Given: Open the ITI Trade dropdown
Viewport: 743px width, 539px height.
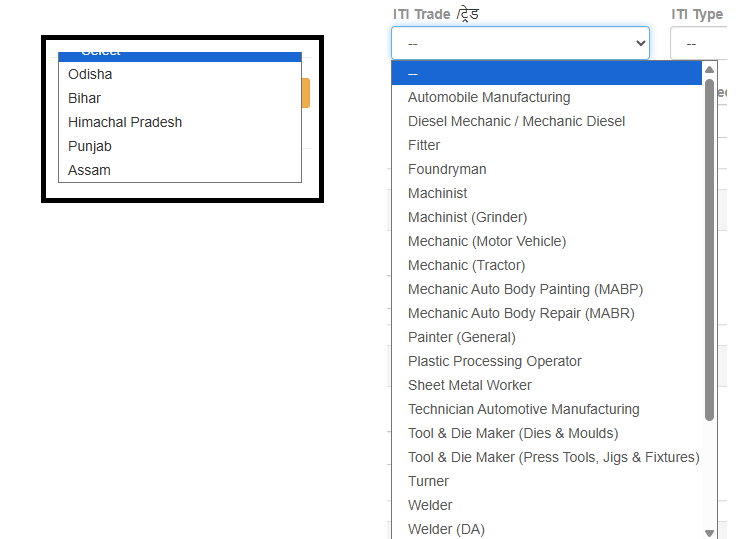Looking at the screenshot, I should [520, 43].
